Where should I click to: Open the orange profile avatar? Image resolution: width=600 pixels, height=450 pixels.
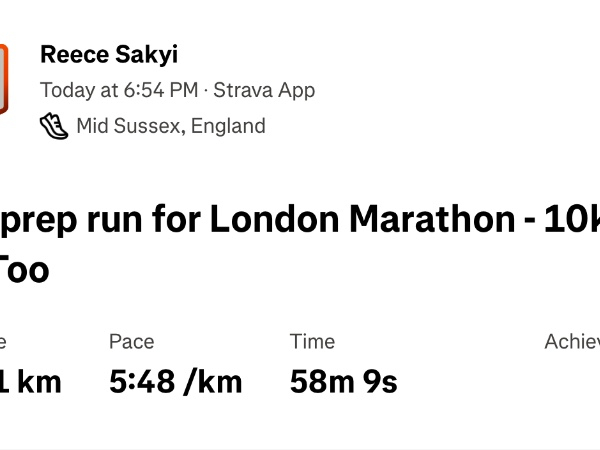pos(3,79)
